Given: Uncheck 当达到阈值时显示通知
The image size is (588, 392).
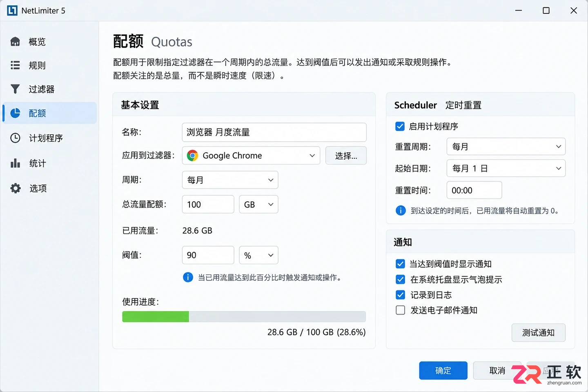Looking at the screenshot, I should 400,264.
